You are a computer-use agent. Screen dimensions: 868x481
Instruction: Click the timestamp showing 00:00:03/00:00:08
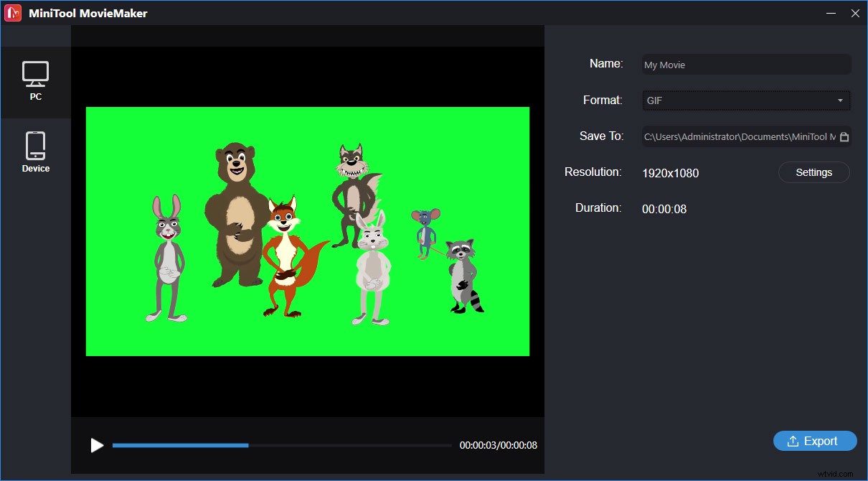coord(498,445)
